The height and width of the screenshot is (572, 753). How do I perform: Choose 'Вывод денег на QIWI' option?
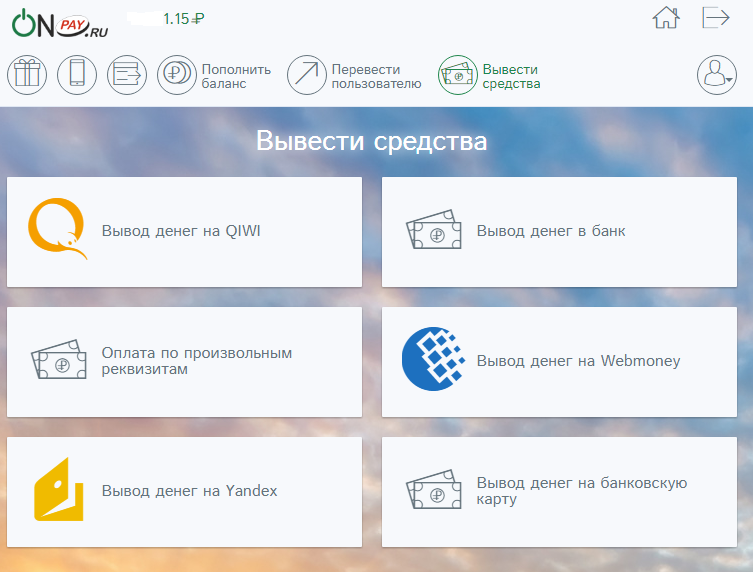point(184,232)
